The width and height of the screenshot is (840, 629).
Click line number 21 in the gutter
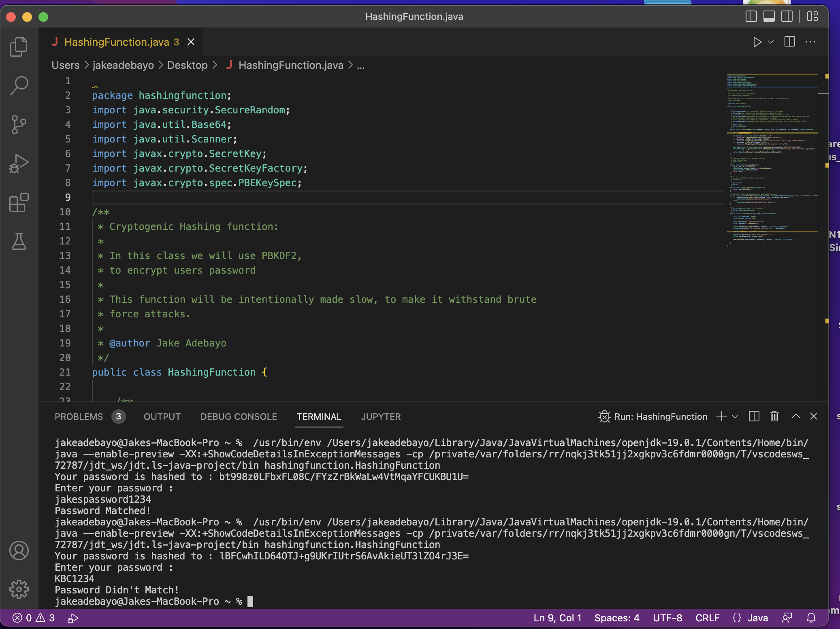(x=65, y=372)
